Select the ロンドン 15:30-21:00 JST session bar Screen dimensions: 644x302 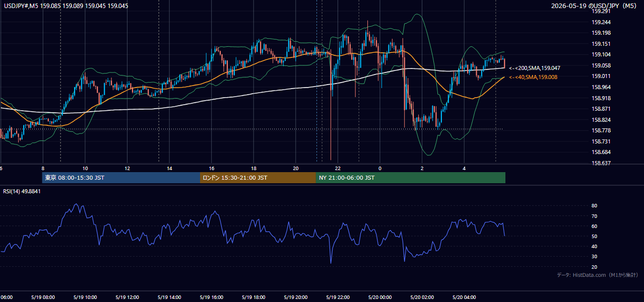pos(258,178)
